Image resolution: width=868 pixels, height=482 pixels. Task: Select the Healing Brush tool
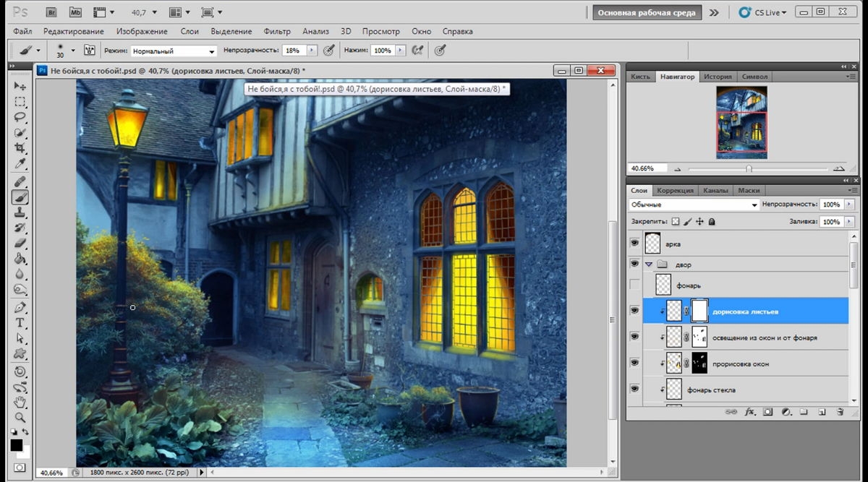coord(20,181)
